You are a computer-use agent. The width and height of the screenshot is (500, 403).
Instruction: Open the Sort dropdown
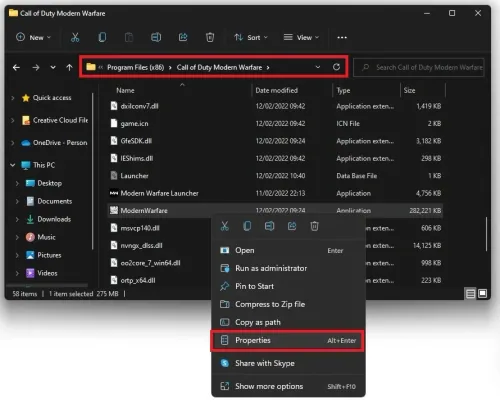click(251, 37)
